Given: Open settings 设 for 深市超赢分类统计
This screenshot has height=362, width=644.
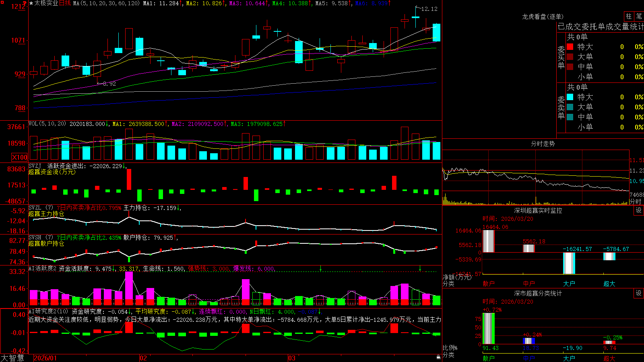Looking at the screenshot, I should click(638, 293).
